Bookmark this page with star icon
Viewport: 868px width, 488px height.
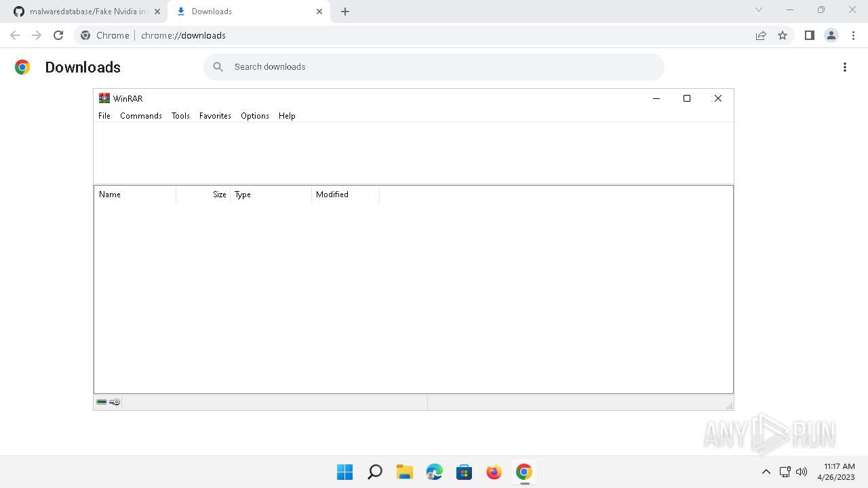tap(783, 35)
